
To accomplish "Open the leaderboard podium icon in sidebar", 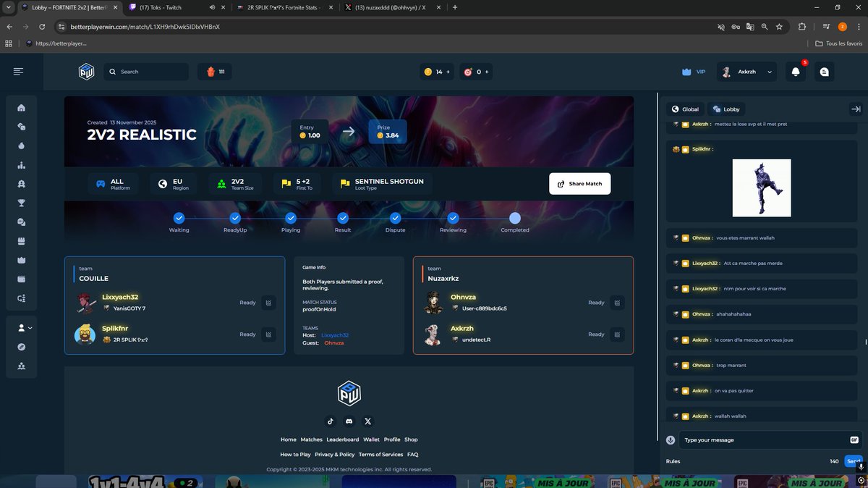I will [x=22, y=165].
